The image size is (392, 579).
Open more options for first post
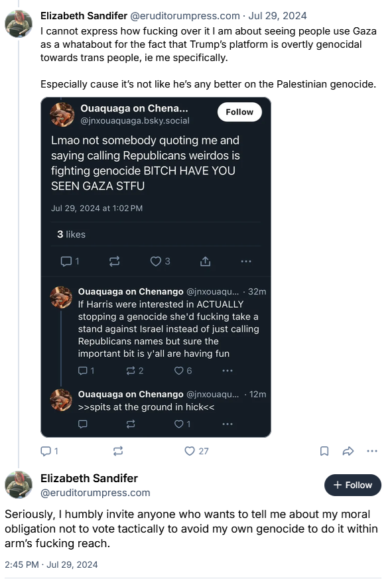[372, 451]
